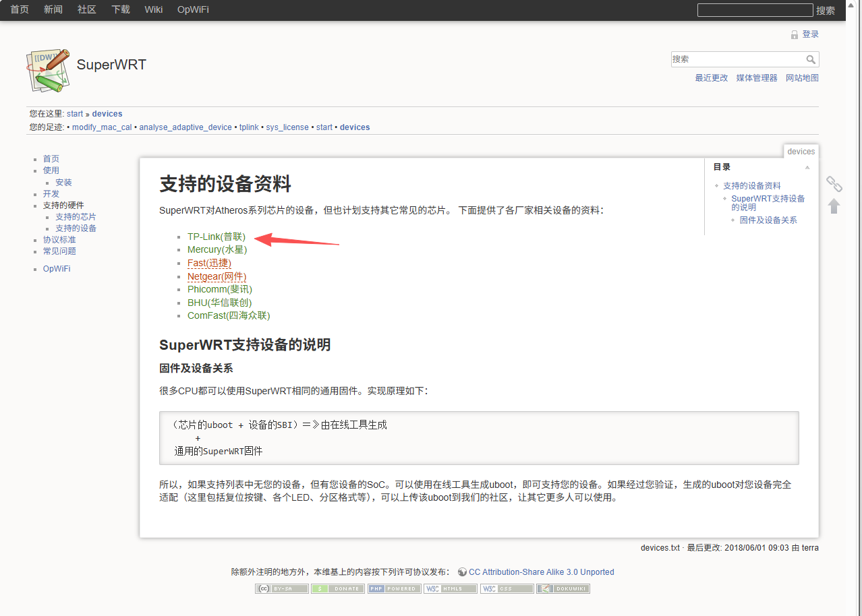Open sys_license in the 您的足迹 trail

click(287, 127)
